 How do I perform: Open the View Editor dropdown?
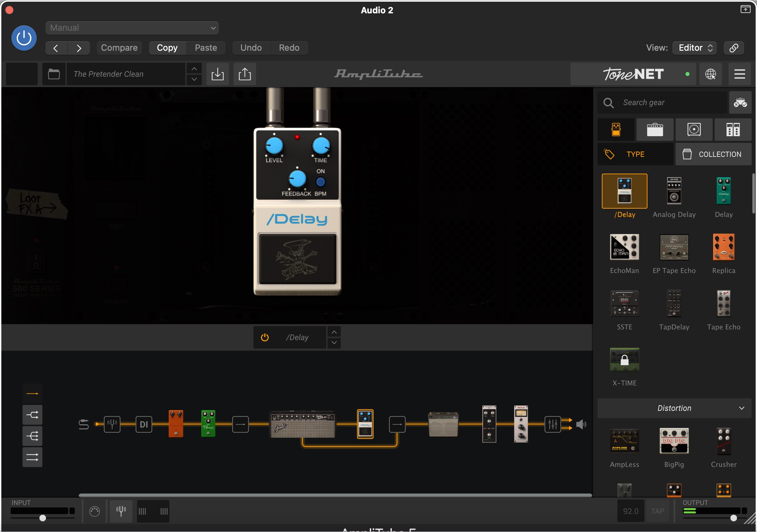coord(695,48)
